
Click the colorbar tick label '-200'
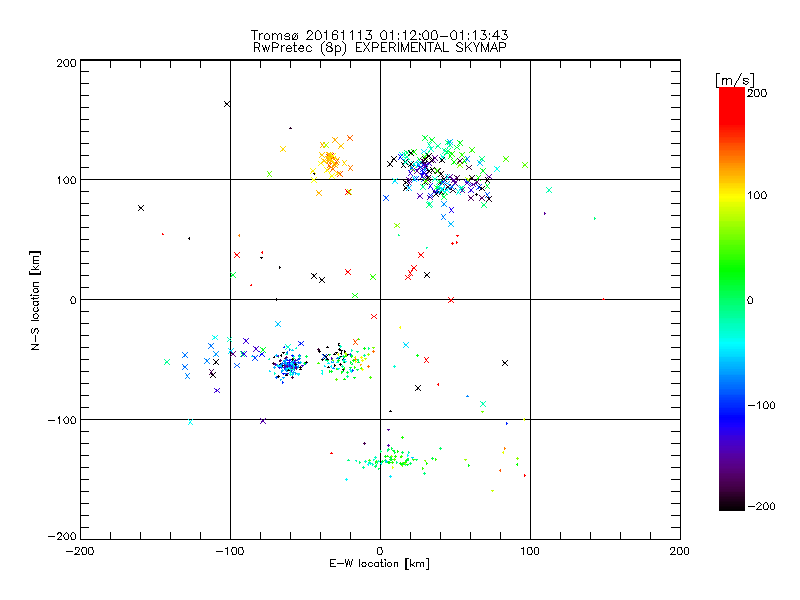click(x=761, y=506)
